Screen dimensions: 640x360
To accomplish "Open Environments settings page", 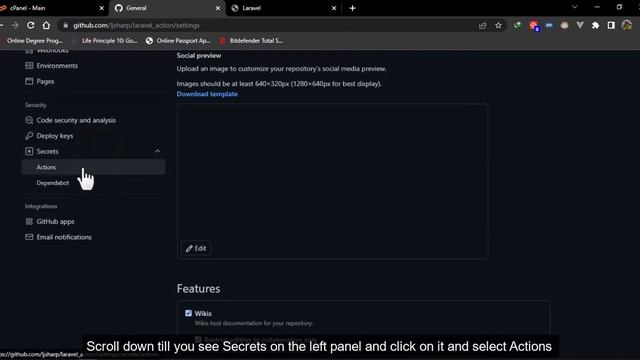I will pyautogui.click(x=57, y=65).
